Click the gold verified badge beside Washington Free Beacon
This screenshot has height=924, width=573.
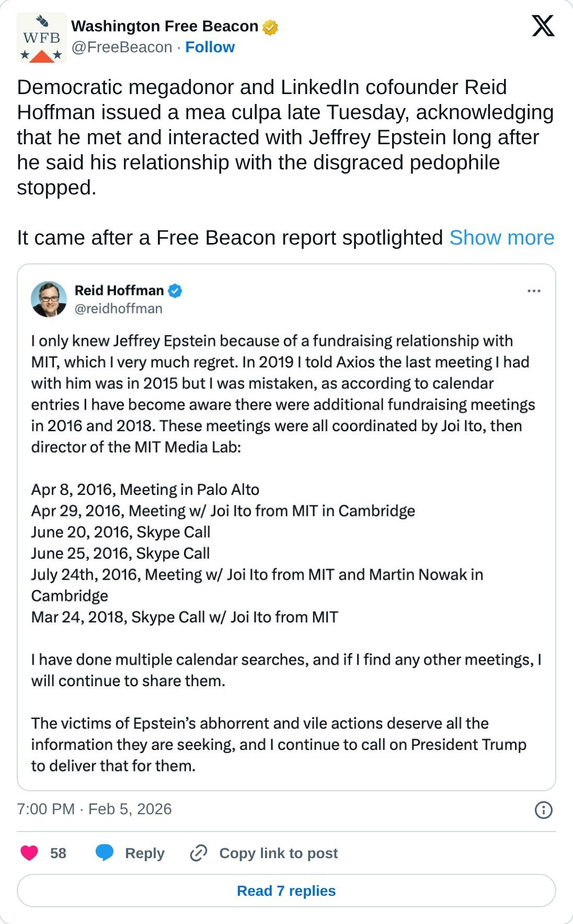click(270, 27)
